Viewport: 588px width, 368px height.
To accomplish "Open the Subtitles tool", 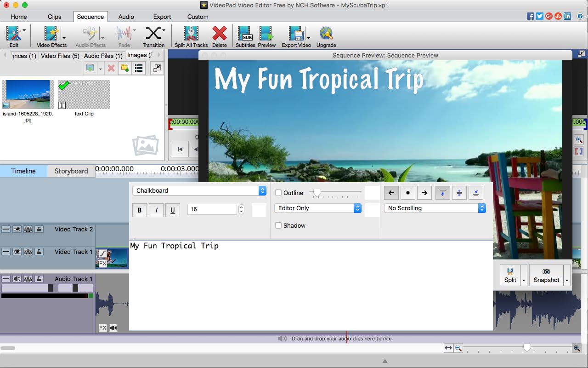I will coord(245,36).
